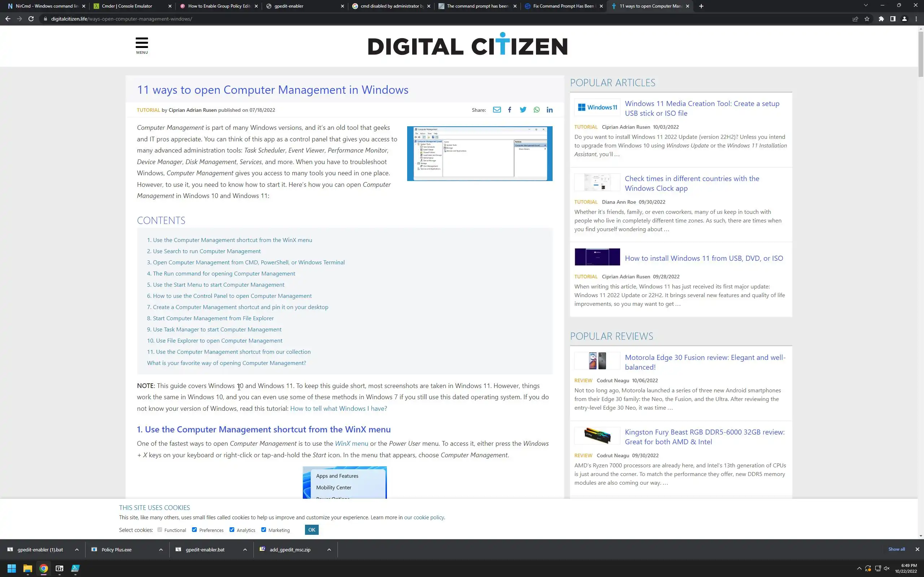Expand options for Policy Plus.exe download
Image resolution: width=924 pixels, height=577 pixels.
coord(161,550)
